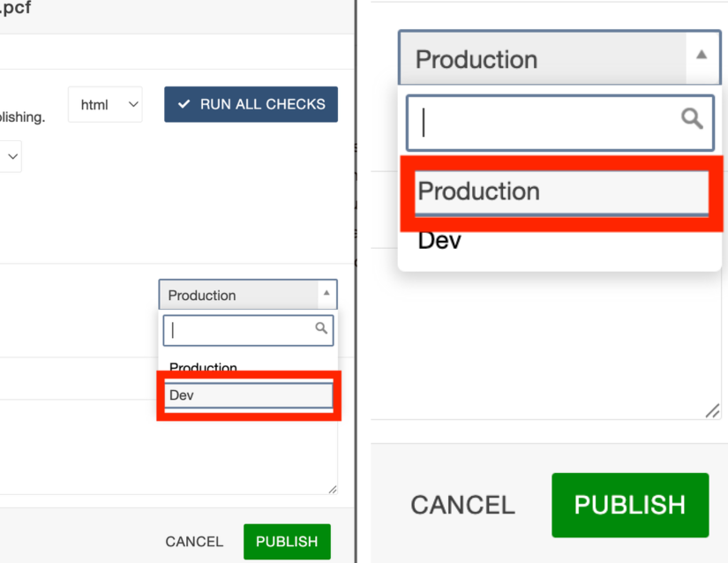The image size is (728, 563).
Task: Select Dev in the zoomed environment list
Action: click(439, 239)
